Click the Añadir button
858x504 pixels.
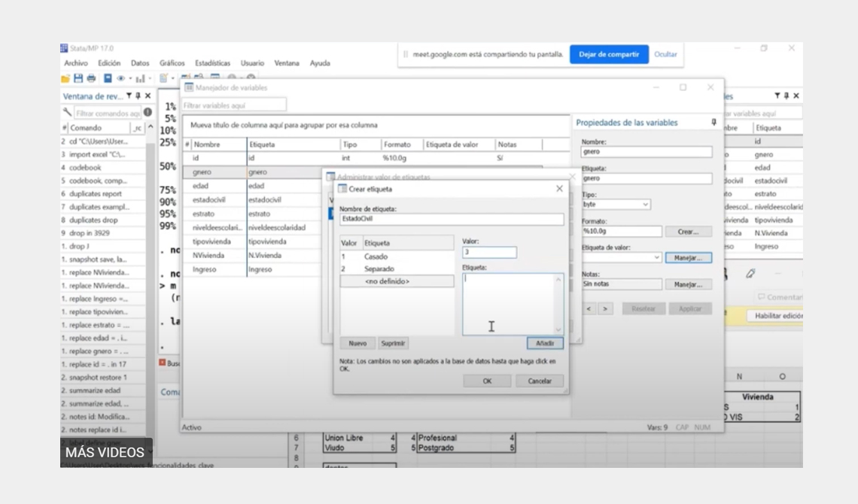pyautogui.click(x=545, y=343)
